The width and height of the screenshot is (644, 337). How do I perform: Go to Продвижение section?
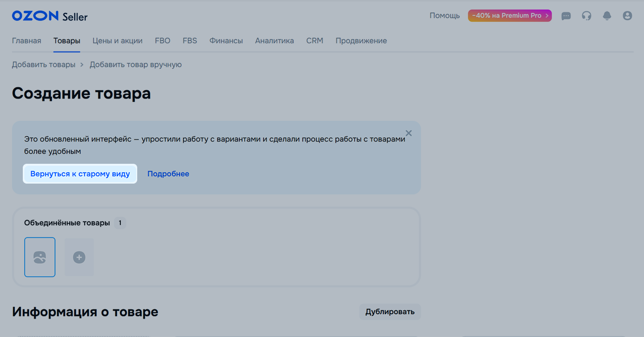361,41
